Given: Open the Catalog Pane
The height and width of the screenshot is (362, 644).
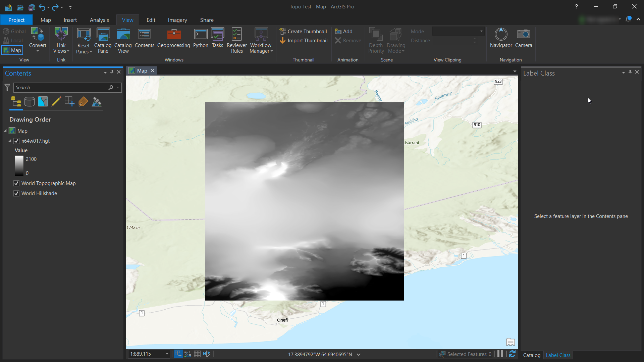Looking at the screenshot, I should [103, 40].
